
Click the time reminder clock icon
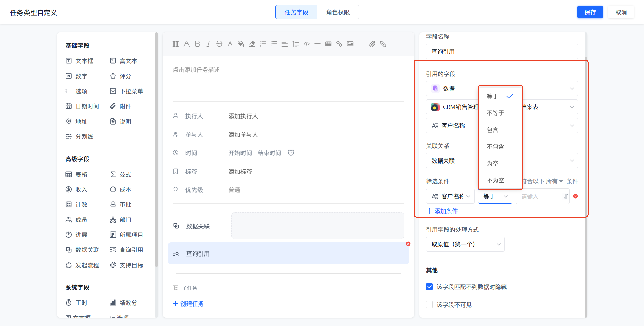(x=291, y=153)
